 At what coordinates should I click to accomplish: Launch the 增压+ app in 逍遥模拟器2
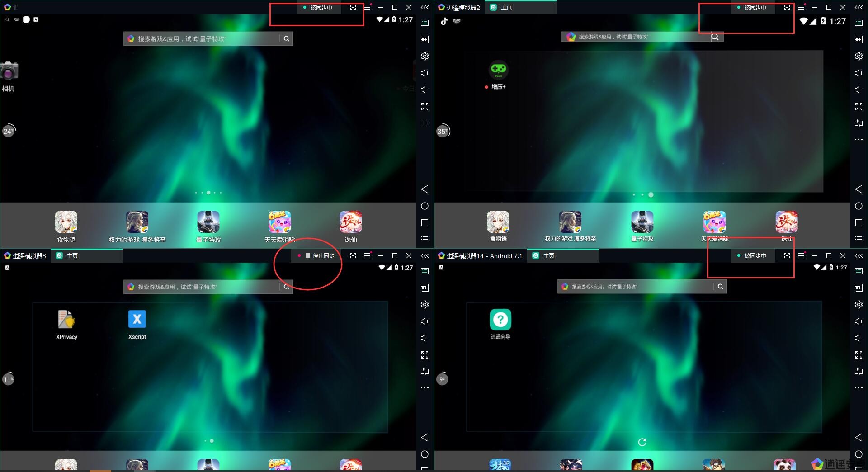click(498, 70)
